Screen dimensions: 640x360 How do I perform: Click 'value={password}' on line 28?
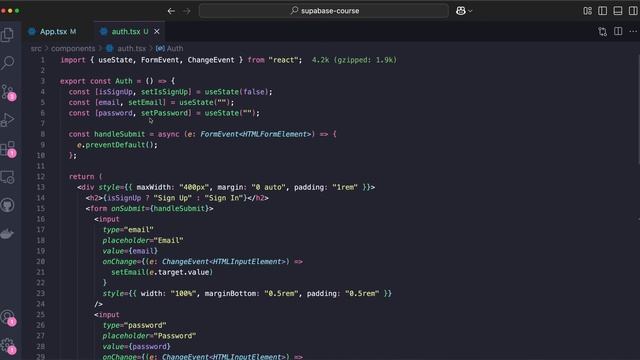(x=136, y=347)
